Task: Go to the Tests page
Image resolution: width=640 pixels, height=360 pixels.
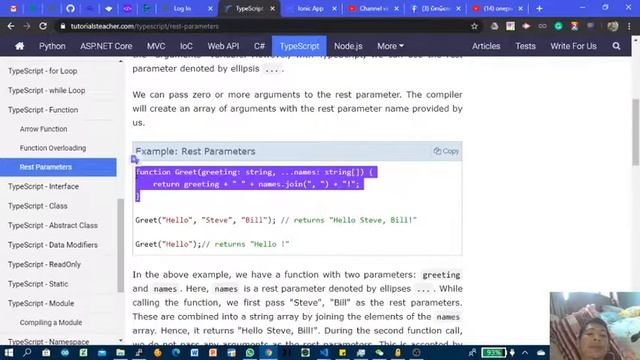Action: (525, 46)
